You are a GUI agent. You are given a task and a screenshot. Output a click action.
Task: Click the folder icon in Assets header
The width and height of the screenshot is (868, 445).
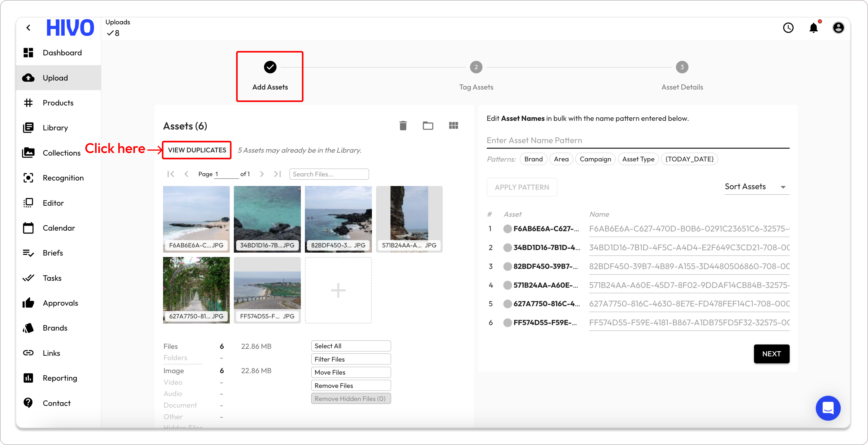[x=428, y=126]
